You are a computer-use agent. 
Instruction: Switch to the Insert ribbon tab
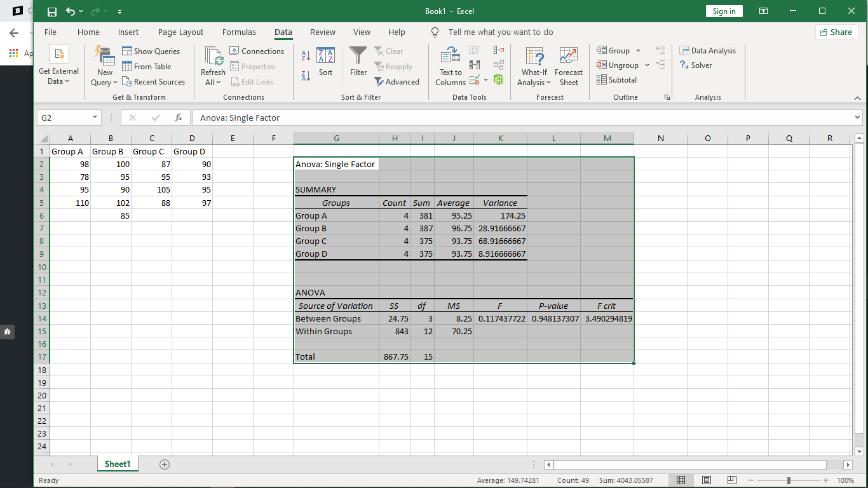tap(128, 32)
